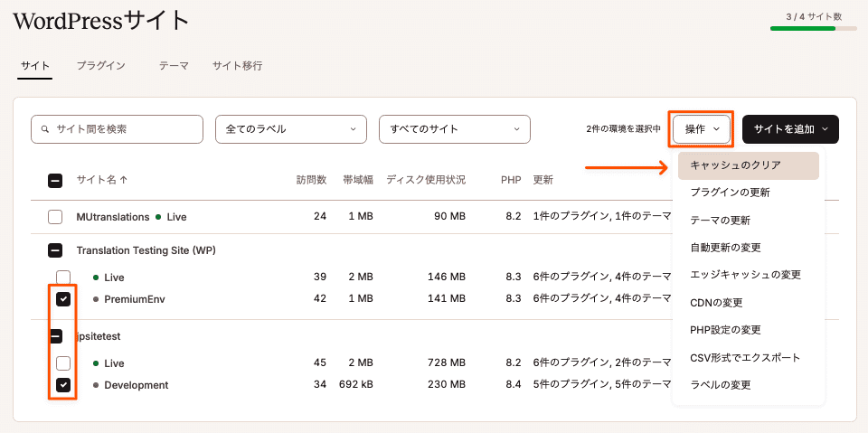Toggle the select-all checkbox in table header

(x=55, y=181)
